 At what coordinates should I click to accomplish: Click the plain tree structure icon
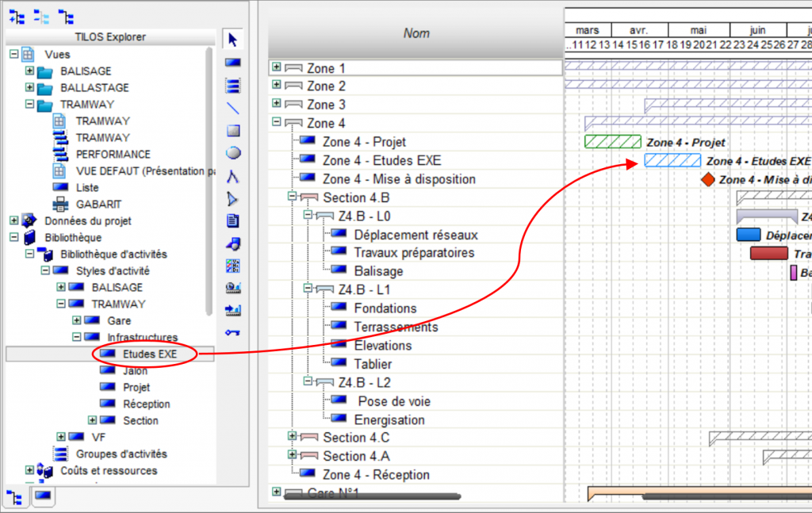pos(66,17)
